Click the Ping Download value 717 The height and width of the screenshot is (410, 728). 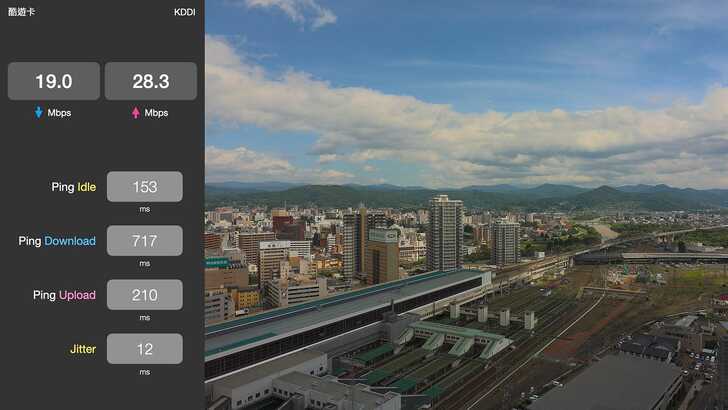tap(145, 241)
